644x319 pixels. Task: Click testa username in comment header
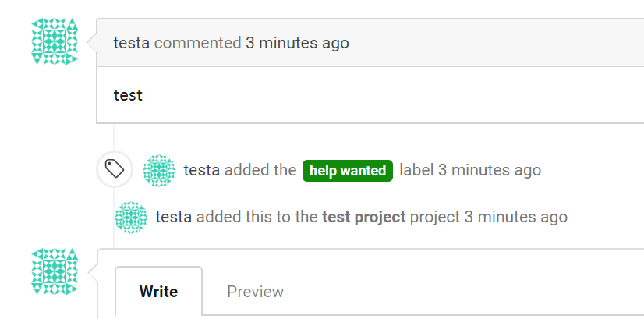coord(132,43)
